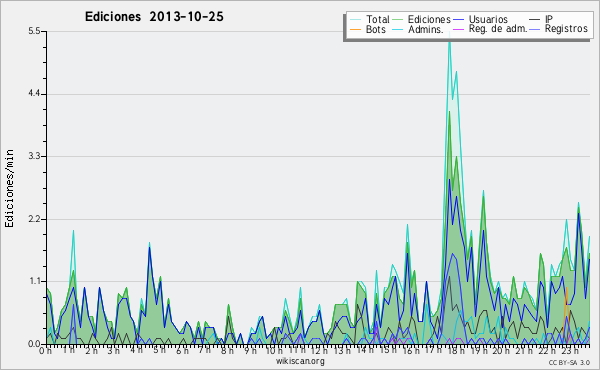Screen dimensions: 600x370
Task: Click the 23 h x-axis label
Action: click(x=569, y=351)
